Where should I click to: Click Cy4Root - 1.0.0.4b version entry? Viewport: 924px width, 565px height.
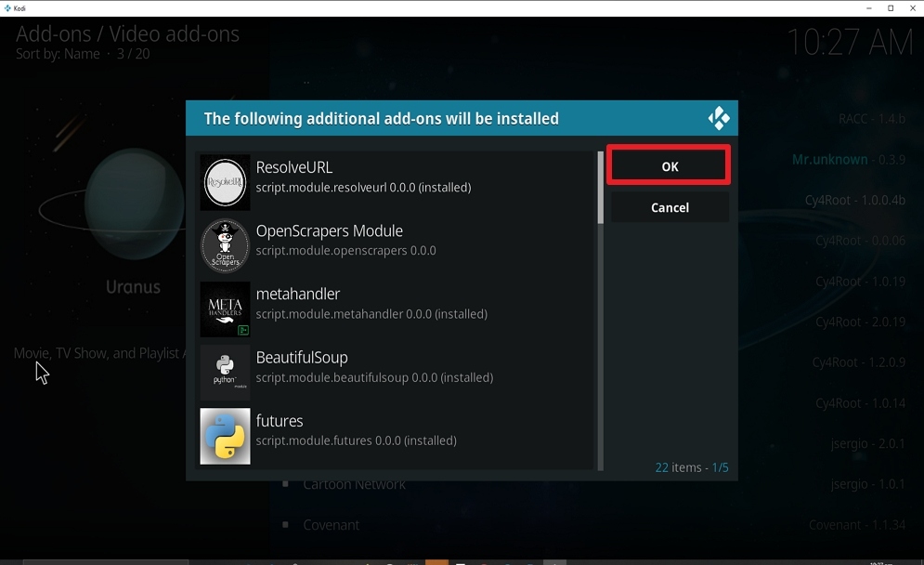pos(855,200)
